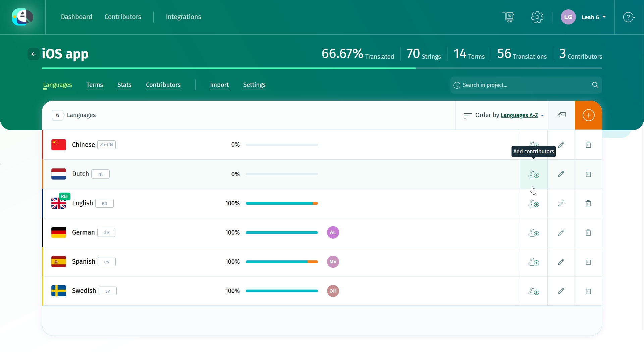Screen dimensions: 644x352
Task: Open the Chinese language
Action: click(x=84, y=145)
